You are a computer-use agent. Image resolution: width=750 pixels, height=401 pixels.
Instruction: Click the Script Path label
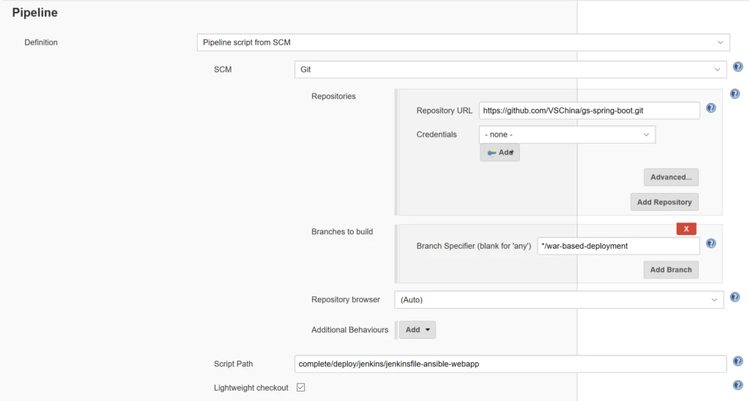click(x=233, y=364)
